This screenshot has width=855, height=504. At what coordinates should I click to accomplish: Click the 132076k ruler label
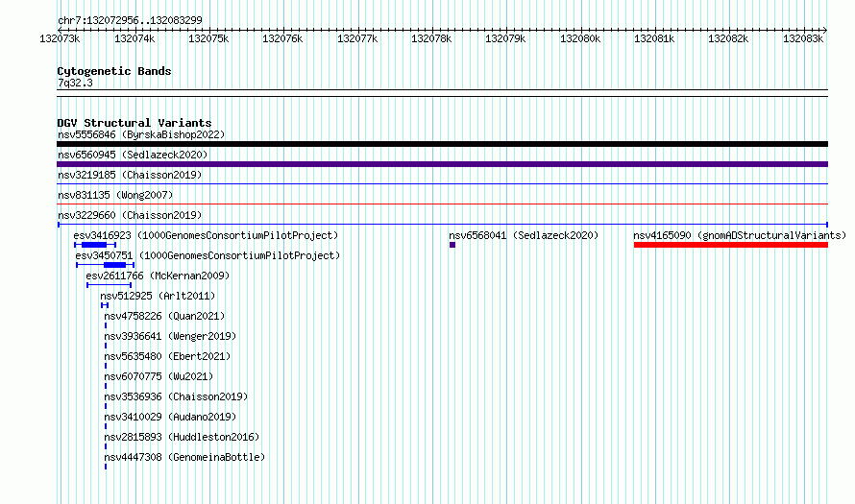point(282,38)
